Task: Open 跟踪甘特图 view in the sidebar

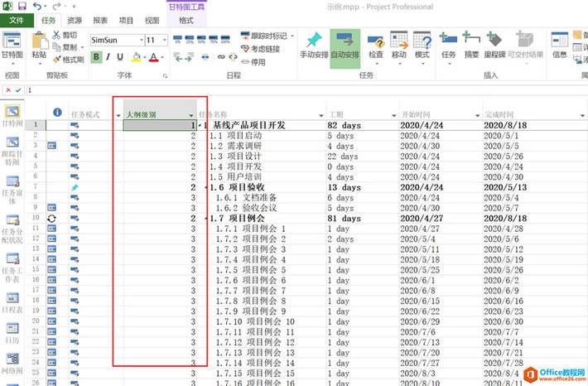Action: click(x=13, y=149)
